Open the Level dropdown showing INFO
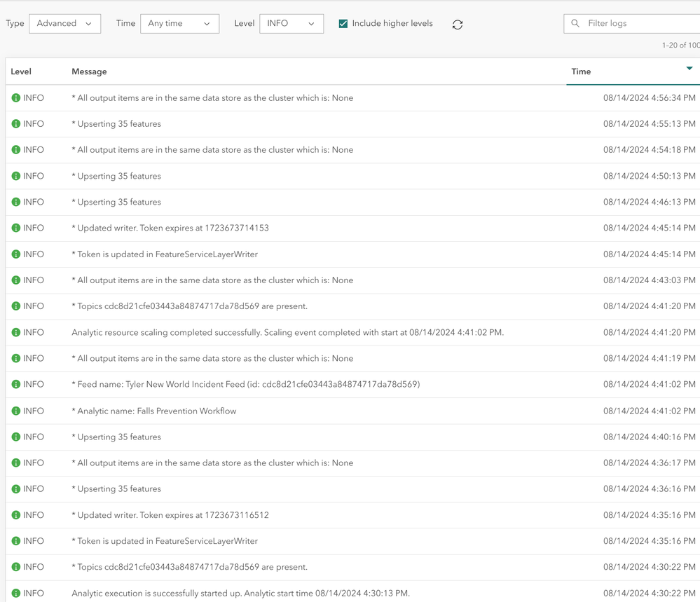Viewport: 700px width, 602px height. (x=291, y=24)
